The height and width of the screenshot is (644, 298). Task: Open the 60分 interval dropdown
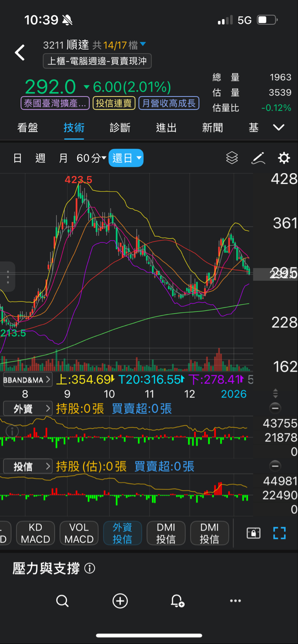tap(91, 158)
